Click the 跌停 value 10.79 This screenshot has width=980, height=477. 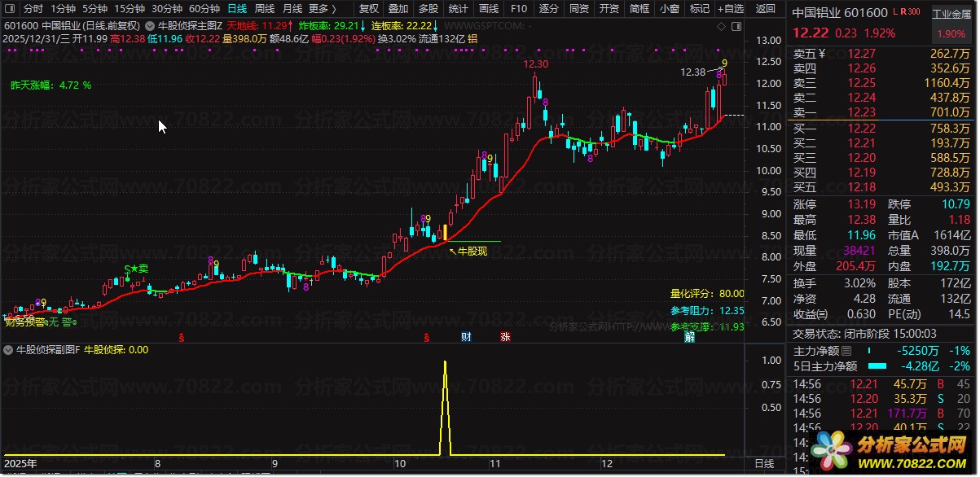click(956, 204)
